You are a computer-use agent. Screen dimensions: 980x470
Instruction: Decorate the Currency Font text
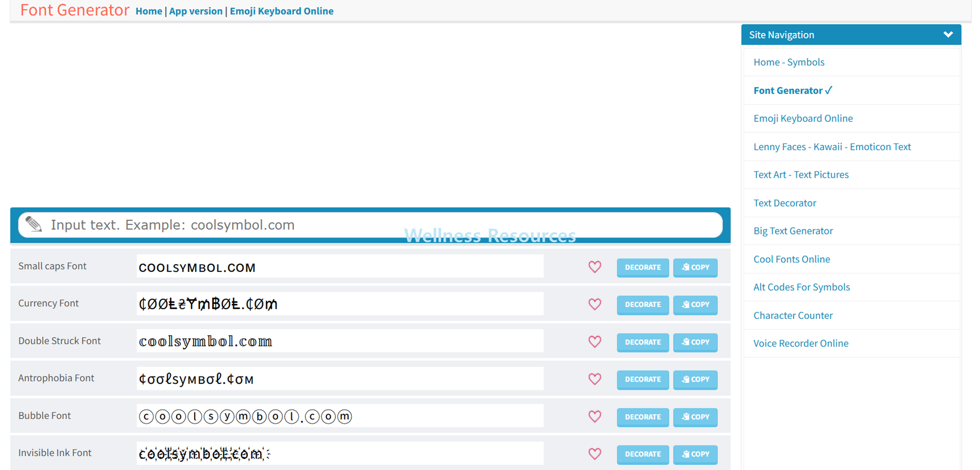pyautogui.click(x=643, y=305)
